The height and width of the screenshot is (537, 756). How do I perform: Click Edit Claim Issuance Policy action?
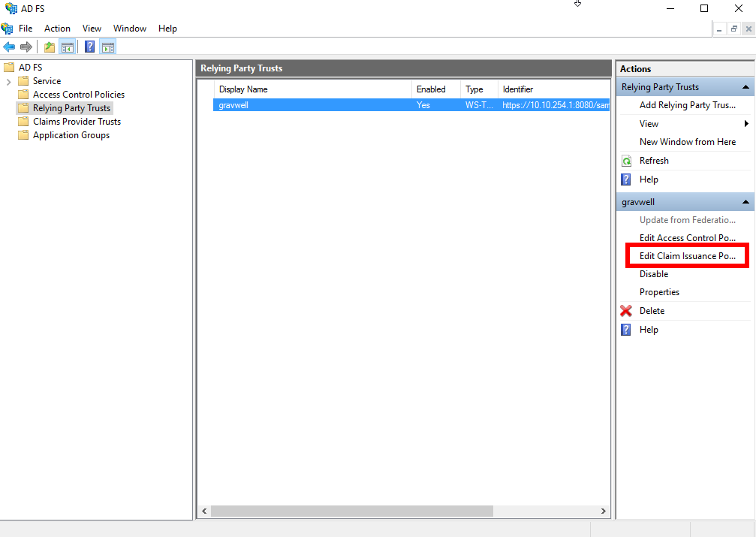pyautogui.click(x=688, y=256)
